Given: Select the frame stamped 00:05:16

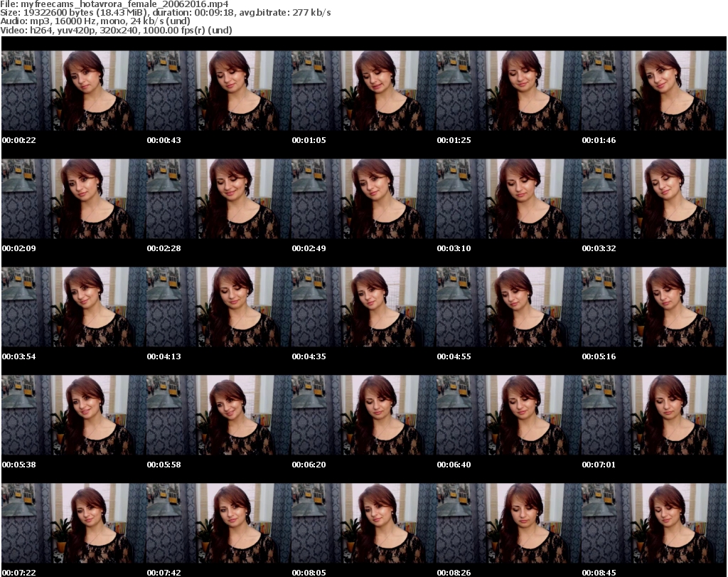Looking at the screenshot, I should click(654, 307).
